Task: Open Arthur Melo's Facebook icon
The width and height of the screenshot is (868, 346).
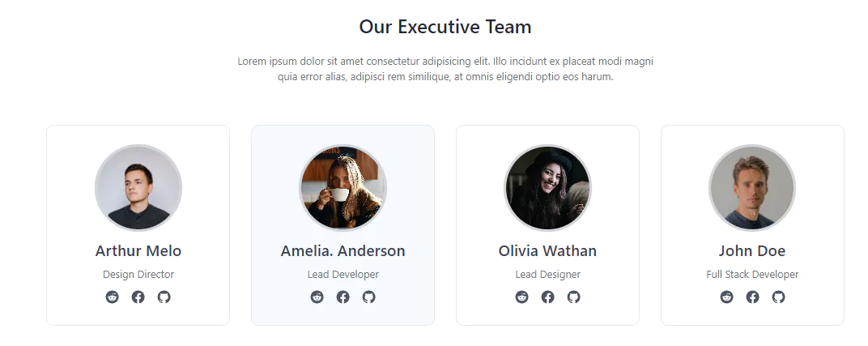Action: 138,297
